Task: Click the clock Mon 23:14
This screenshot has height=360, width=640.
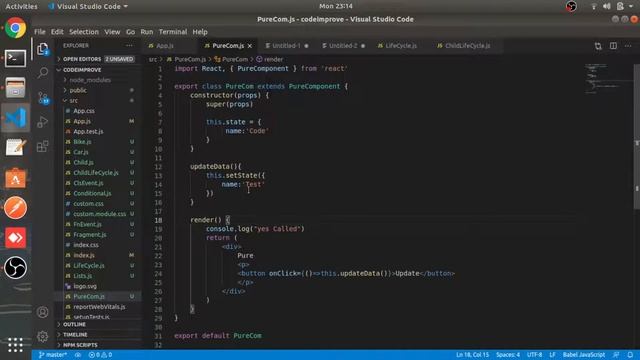Action: [x=336, y=6]
